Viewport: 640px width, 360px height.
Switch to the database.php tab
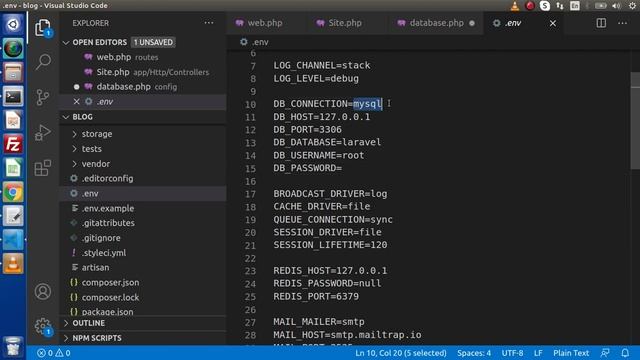pyautogui.click(x=436, y=23)
